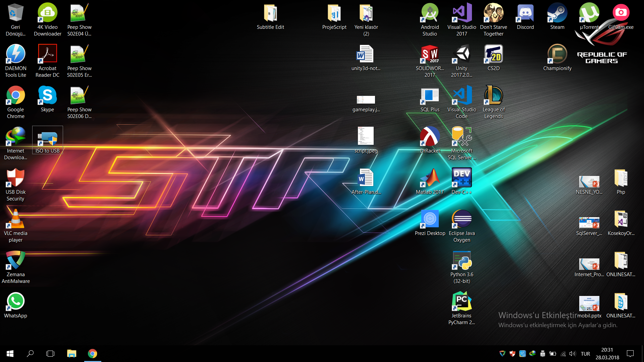Open Dev-C++ shortcut

(462, 181)
